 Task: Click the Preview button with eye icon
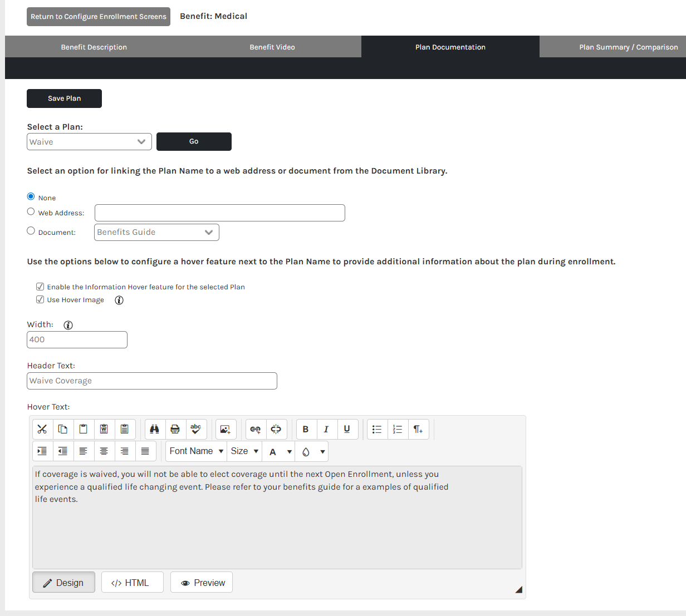click(202, 583)
